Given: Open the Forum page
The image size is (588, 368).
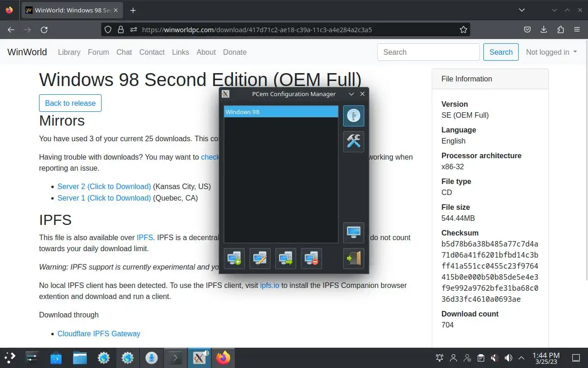Looking at the screenshot, I should coord(98,52).
